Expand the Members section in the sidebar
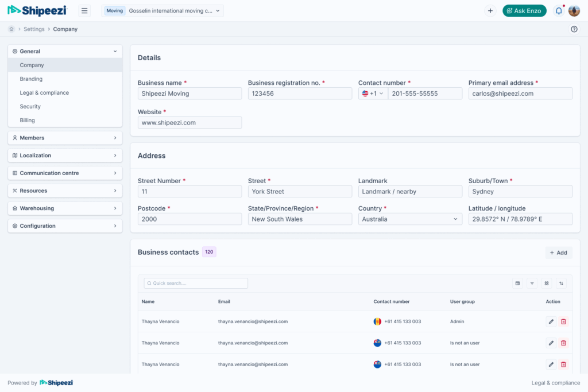This screenshot has height=392, width=588. pyautogui.click(x=65, y=138)
